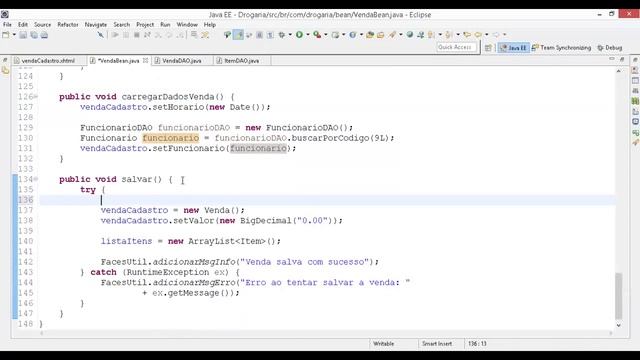This screenshot has width=640, height=360.
Task: Open the File menu
Action: tap(7, 24)
